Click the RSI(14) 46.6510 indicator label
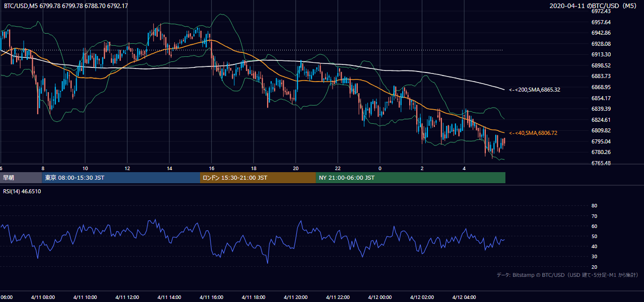This screenshot has height=302, width=644. click(x=22, y=191)
